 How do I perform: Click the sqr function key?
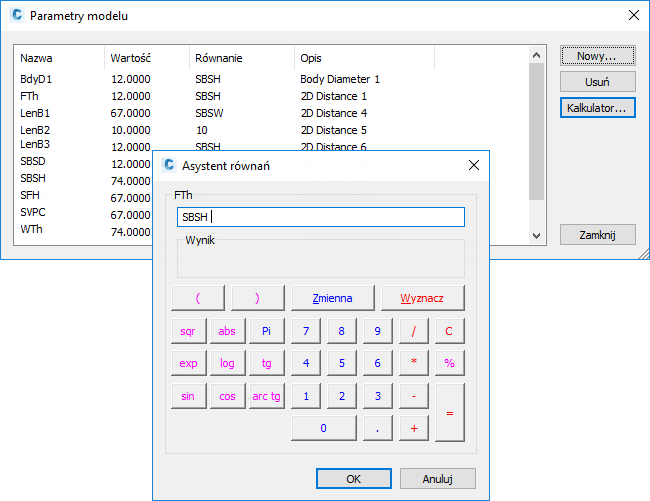188,331
